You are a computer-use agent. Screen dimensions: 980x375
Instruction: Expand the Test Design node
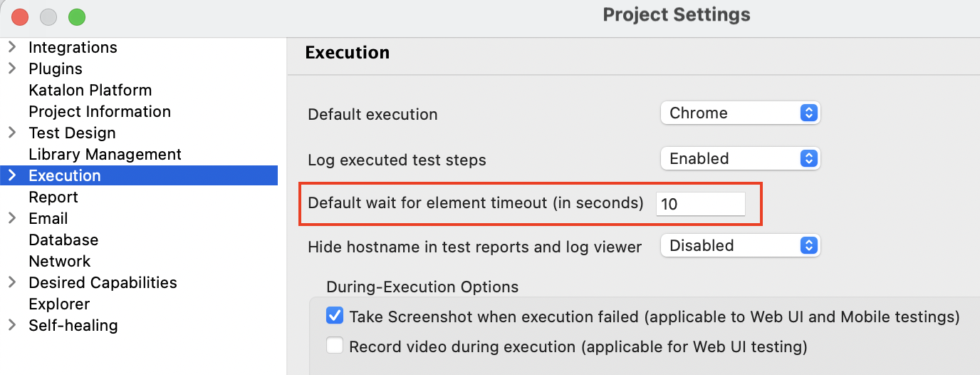[x=12, y=133]
